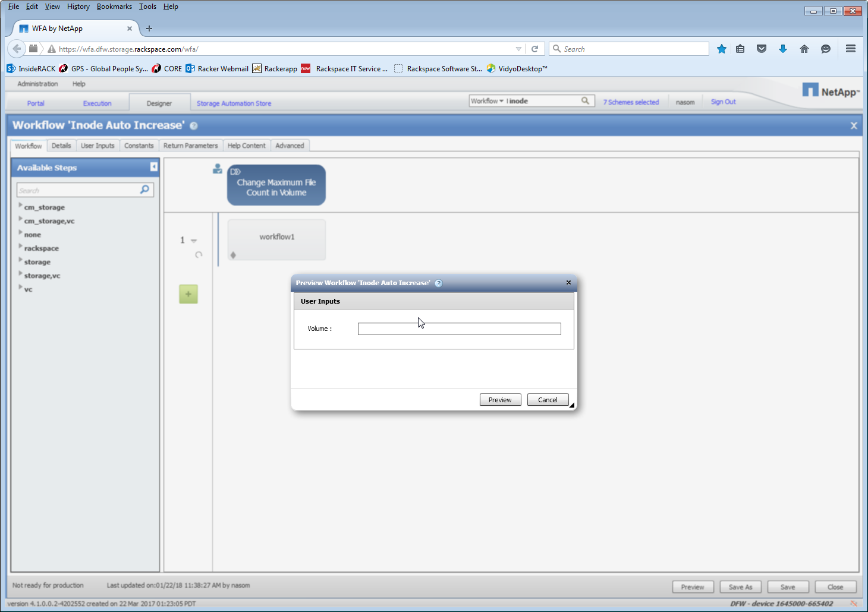
Task: Open the Firefox History menu
Action: click(78, 7)
